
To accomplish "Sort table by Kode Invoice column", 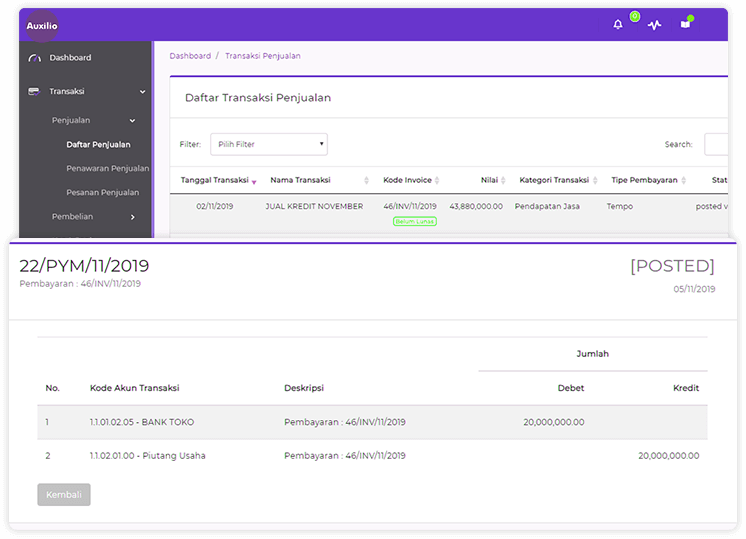I will (x=408, y=180).
